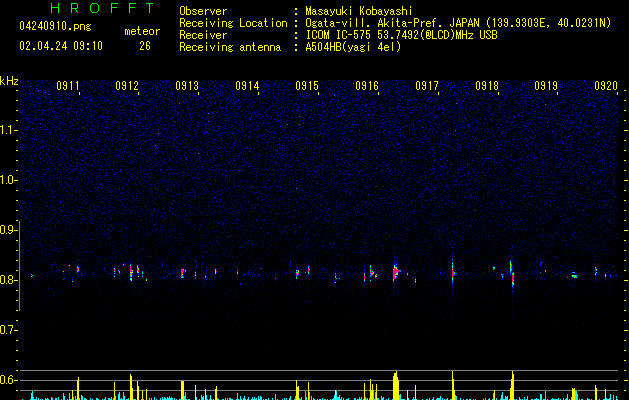This screenshot has height=400, width=629.
Task: Click the 0914 time marker
Action: click(247, 86)
